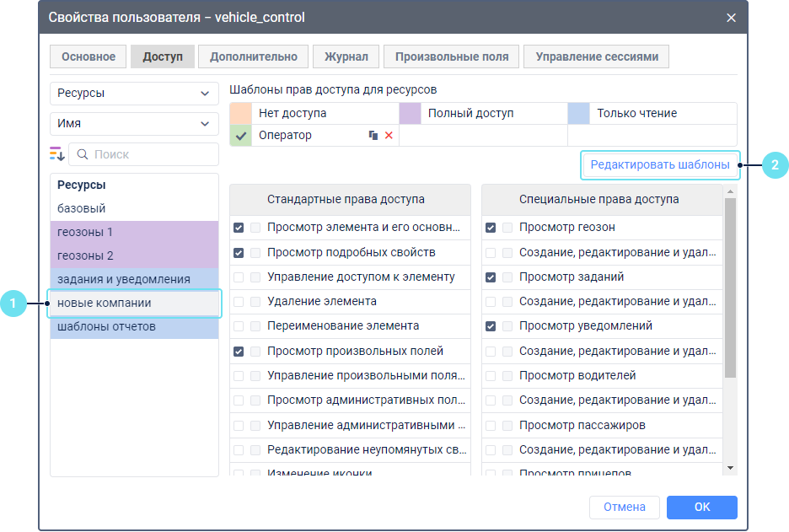Select the Полный доступ purple swatch

tap(410, 113)
